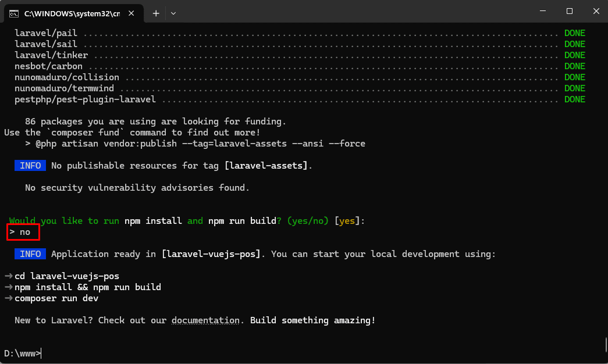Click the INFO badge beside 'Application ready'

pos(30,254)
